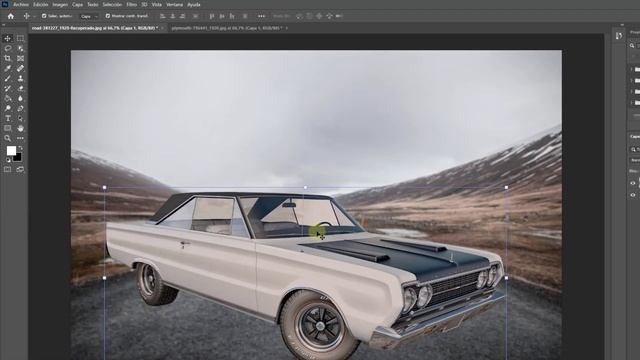640x360 pixels.
Task: Open the Vista menu
Action: [157, 4]
